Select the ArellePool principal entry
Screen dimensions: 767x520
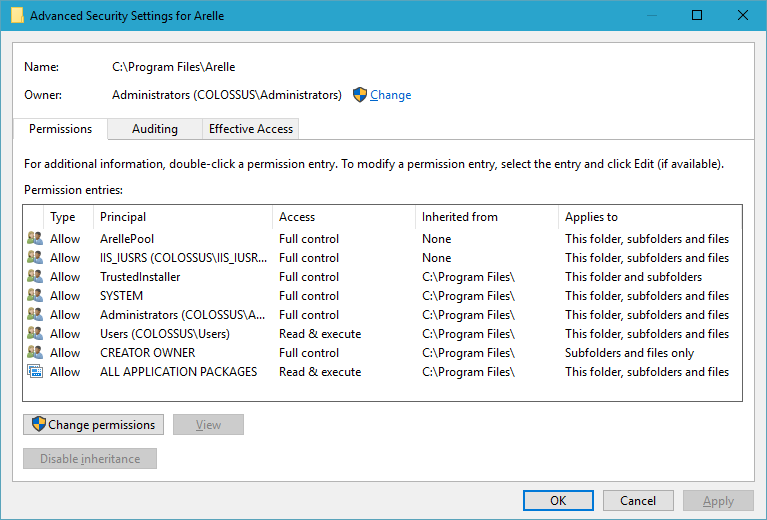(127, 239)
